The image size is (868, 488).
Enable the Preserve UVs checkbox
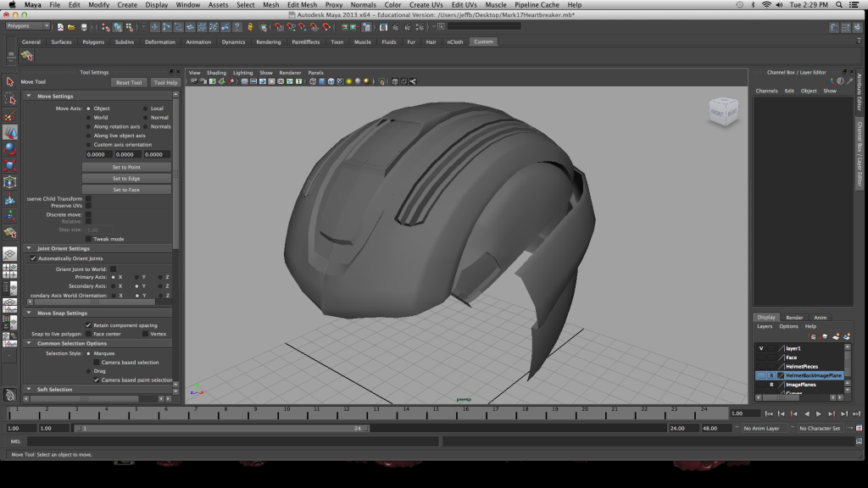tap(88, 206)
